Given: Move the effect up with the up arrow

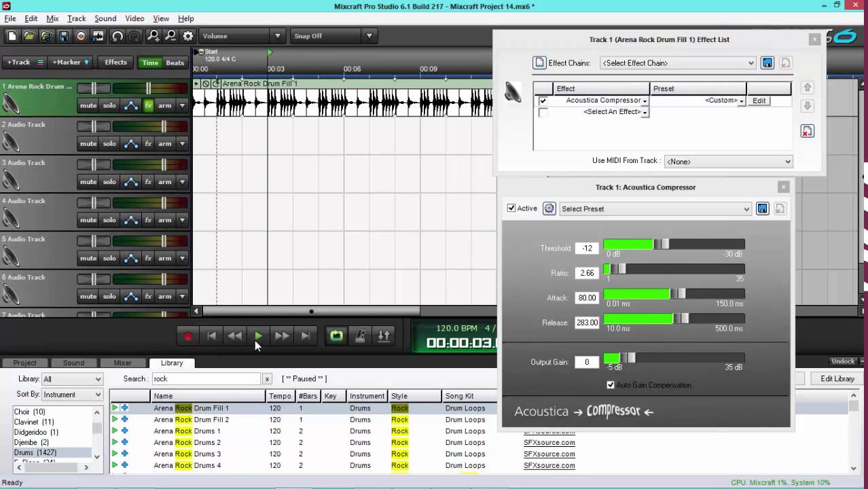Looking at the screenshot, I should tap(807, 88).
